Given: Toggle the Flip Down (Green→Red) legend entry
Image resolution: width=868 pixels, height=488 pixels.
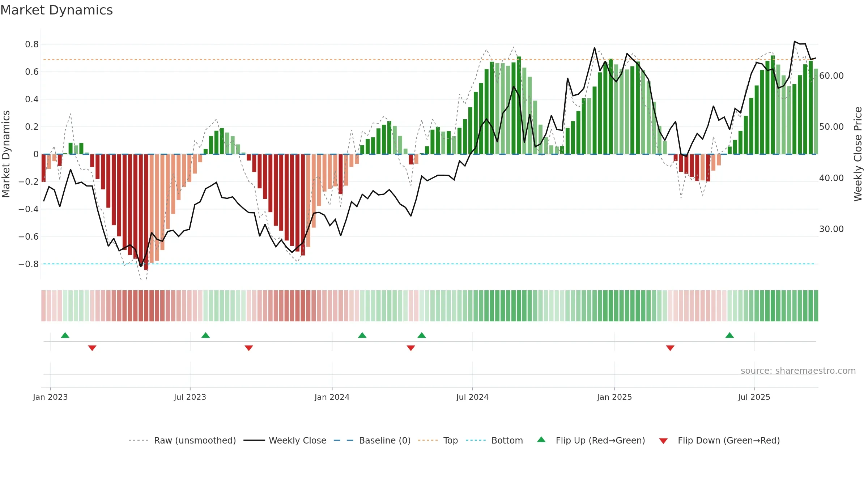Looking at the screenshot, I should pyautogui.click(x=719, y=440).
